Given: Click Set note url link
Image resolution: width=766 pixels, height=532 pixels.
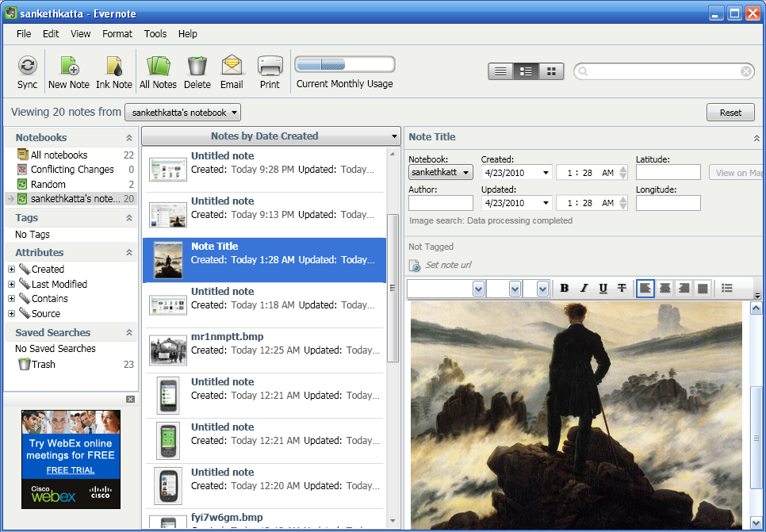Looking at the screenshot, I should 449,265.
